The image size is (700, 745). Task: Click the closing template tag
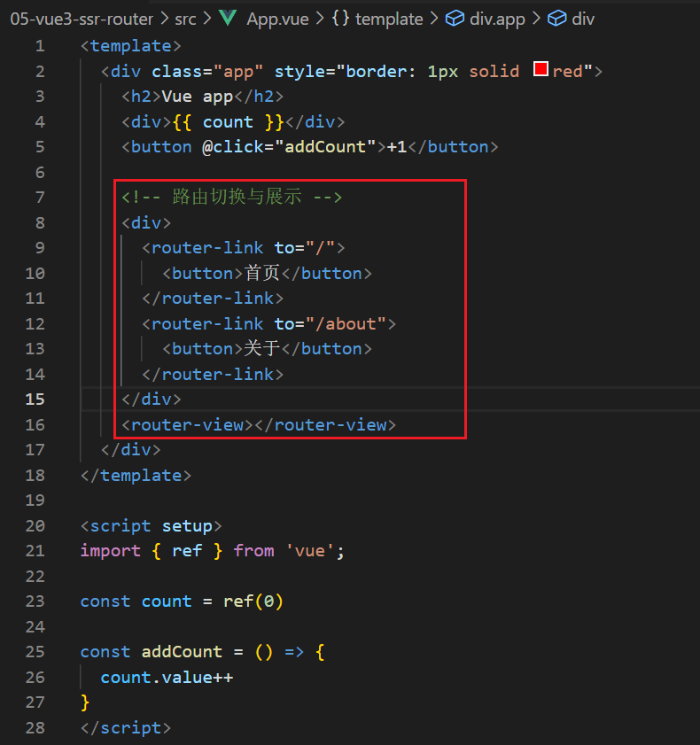[136, 476]
